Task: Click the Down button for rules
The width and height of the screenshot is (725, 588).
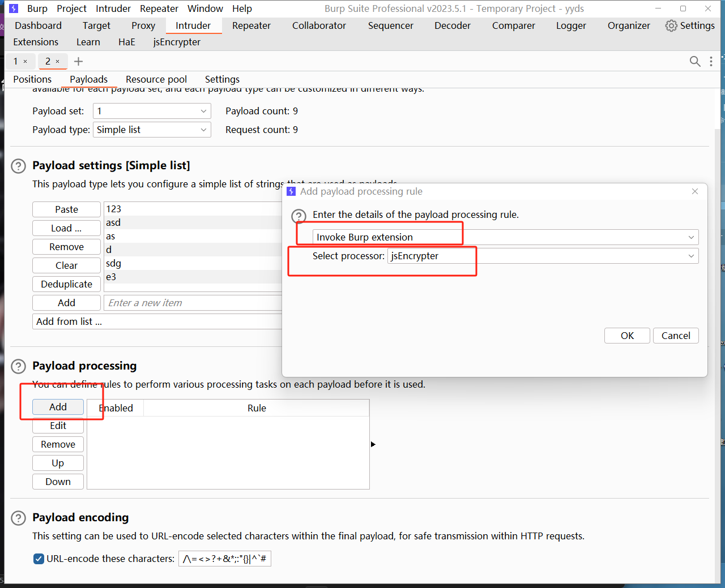Action: pos(58,482)
